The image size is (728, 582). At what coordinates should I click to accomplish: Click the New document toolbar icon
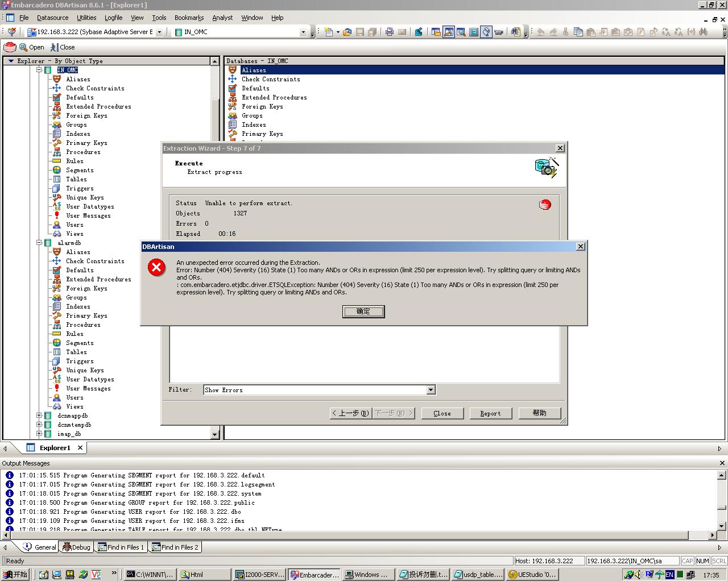click(328, 32)
